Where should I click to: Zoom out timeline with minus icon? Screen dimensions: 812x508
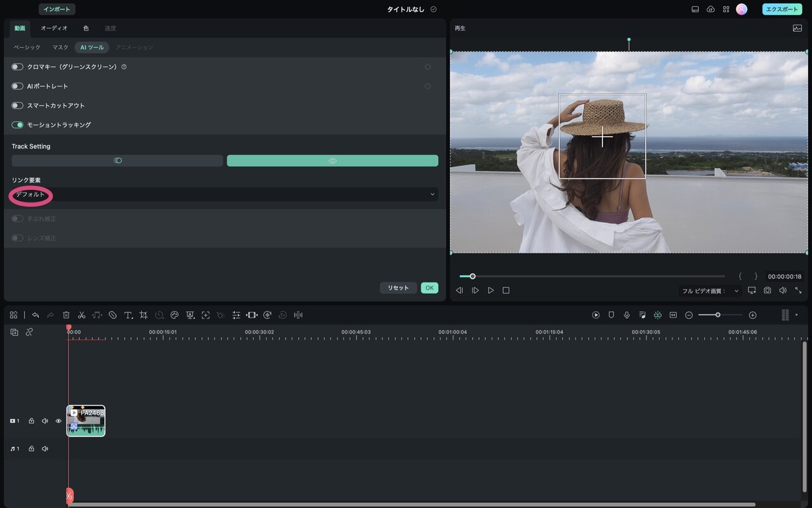click(689, 315)
